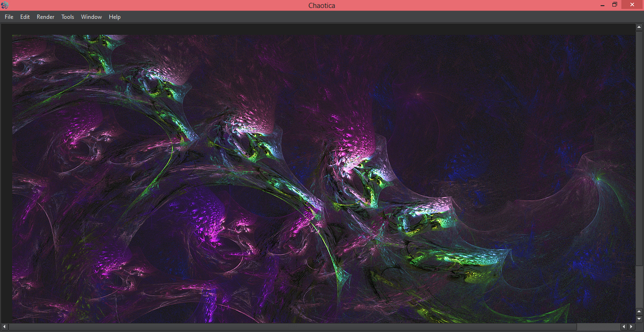Click the vertical scrollbar's top up arrow

point(639,27)
